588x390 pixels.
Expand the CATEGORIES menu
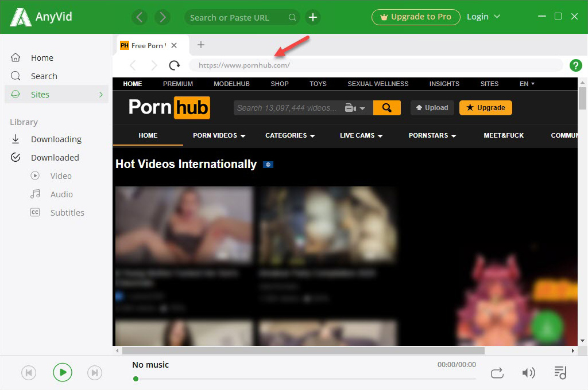click(290, 135)
